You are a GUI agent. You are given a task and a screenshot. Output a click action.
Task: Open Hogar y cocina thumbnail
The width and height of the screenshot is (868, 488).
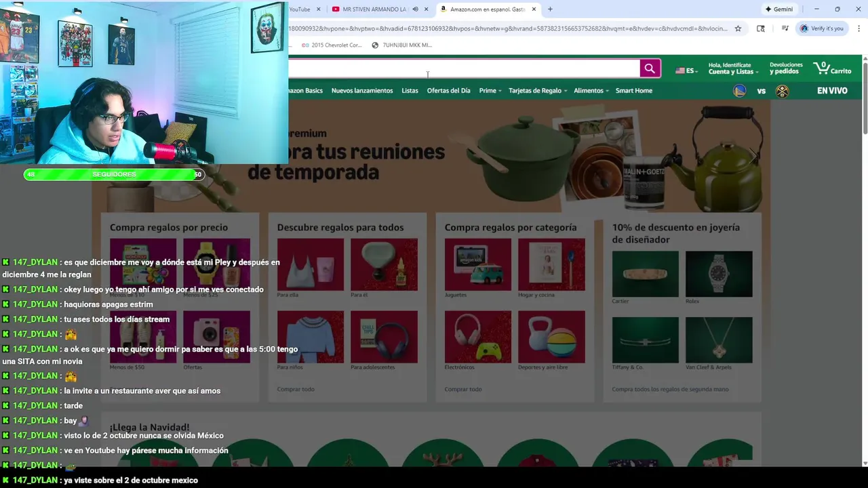[x=551, y=264]
